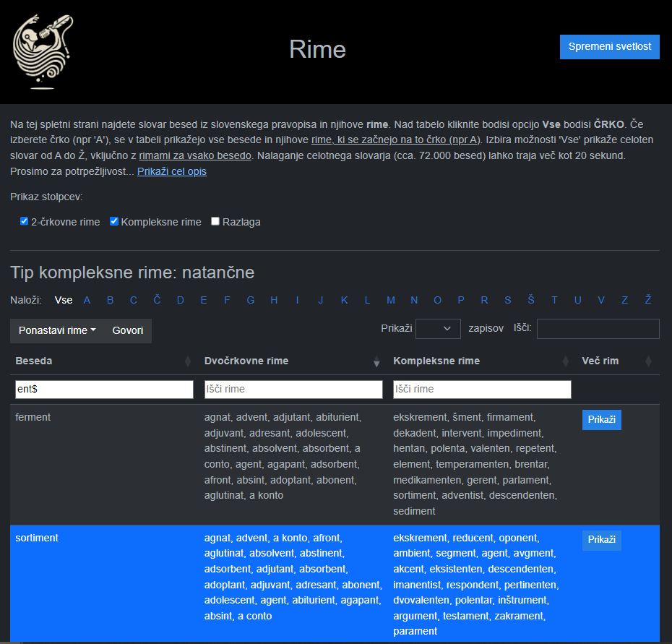Open the Prikaži cel opis link
The width and height of the screenshot is (672, 644).
tap(172, 171)
